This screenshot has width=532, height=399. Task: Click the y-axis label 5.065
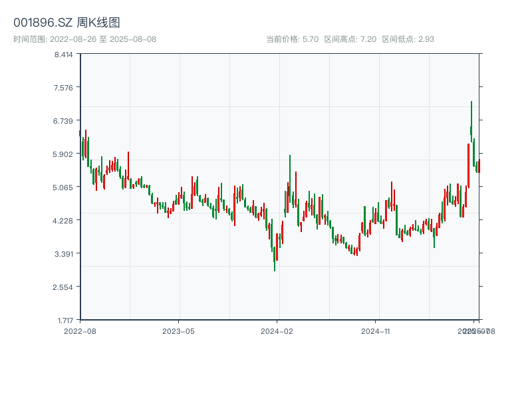63,188
